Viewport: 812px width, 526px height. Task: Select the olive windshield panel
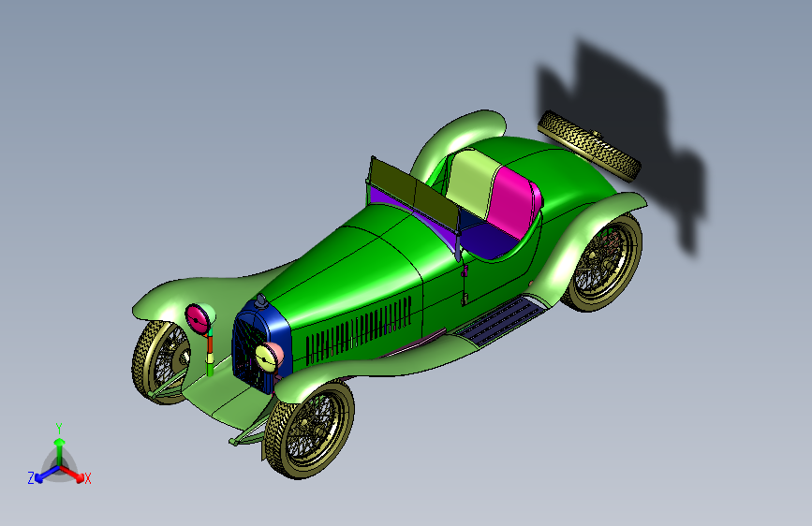pyautogui.click(x=413, y=197)
